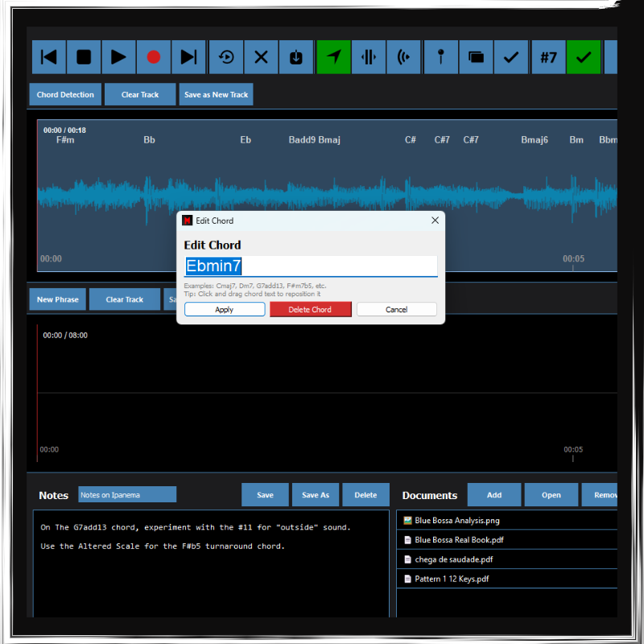Click the skip to end icon
The height and width of the screenshot is (644, 644).
click(188, 57)
